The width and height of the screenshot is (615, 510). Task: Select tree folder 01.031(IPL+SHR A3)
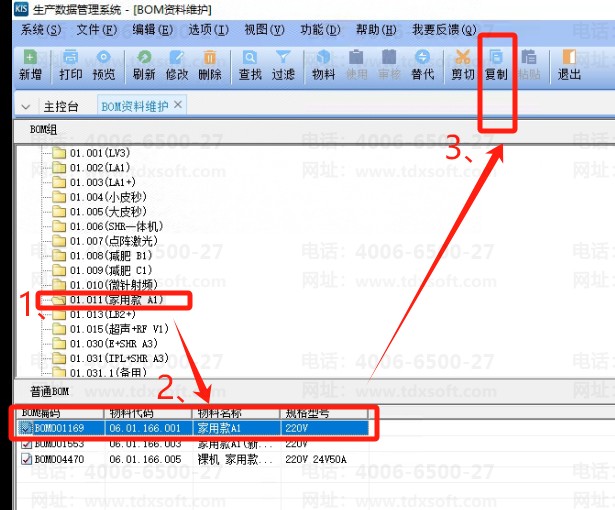[x=110, y=358]
